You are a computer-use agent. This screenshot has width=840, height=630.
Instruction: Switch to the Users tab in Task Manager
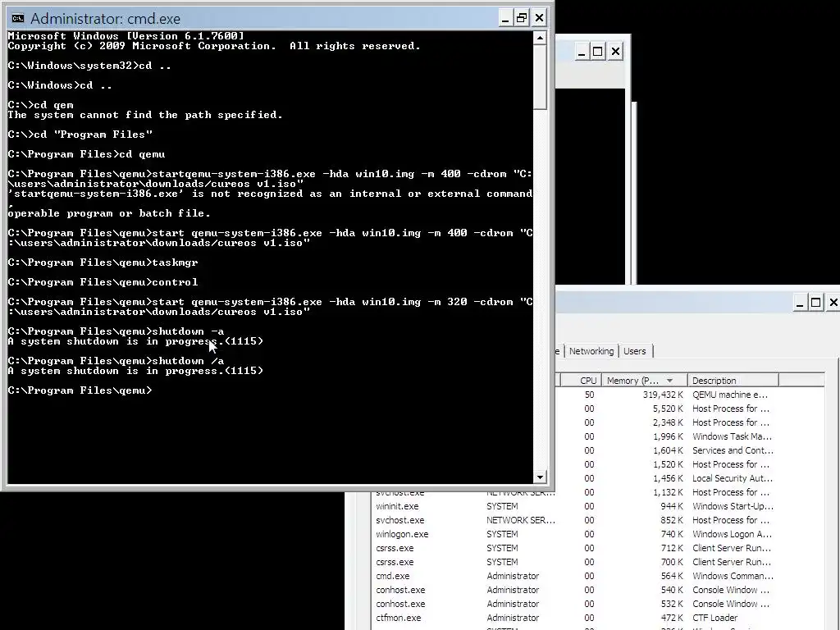tap(635, 351)
